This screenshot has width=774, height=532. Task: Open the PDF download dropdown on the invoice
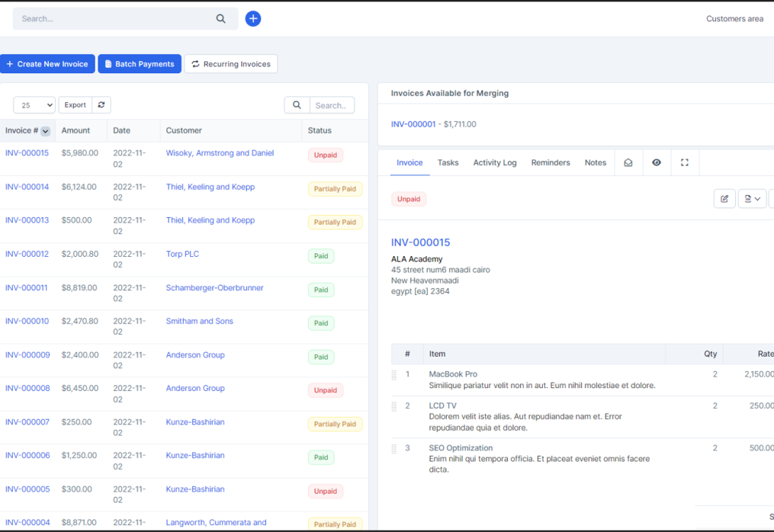point(752,198)
